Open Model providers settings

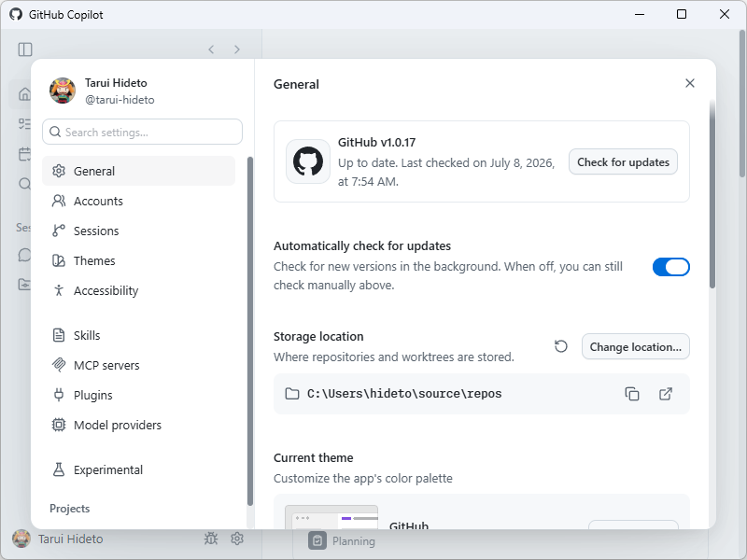point(138,425)
